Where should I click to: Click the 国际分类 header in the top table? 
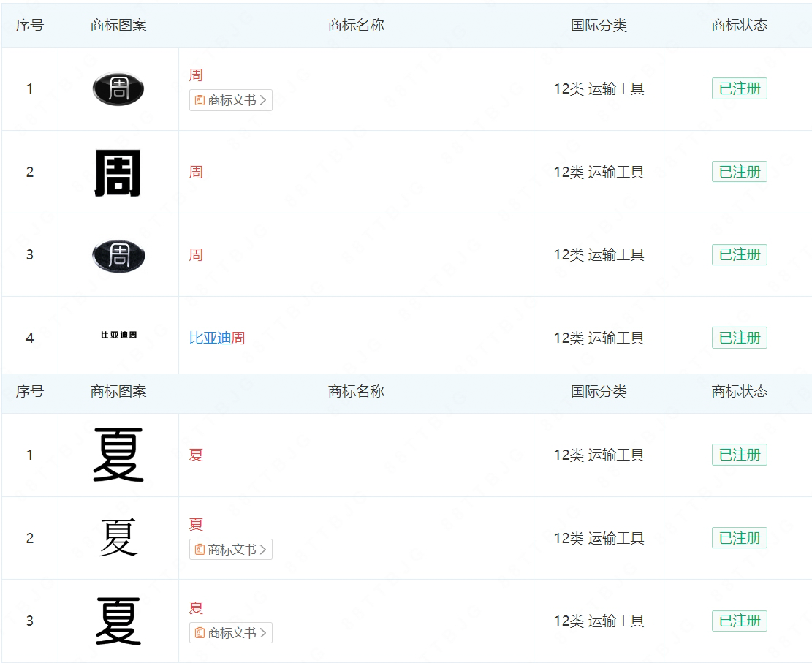click(599, 25)
